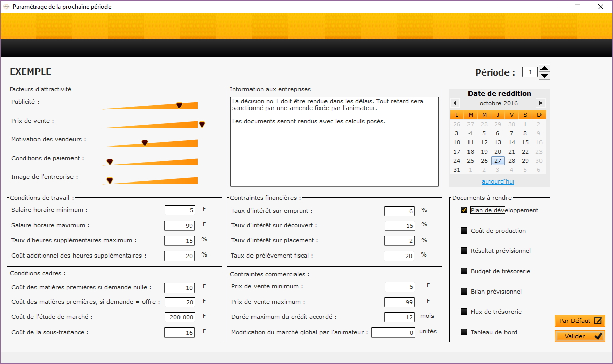The width and height of the screenshot is (613, 364).
Task: Check the Bilan prévisionnel box
Action: [464, 291]
